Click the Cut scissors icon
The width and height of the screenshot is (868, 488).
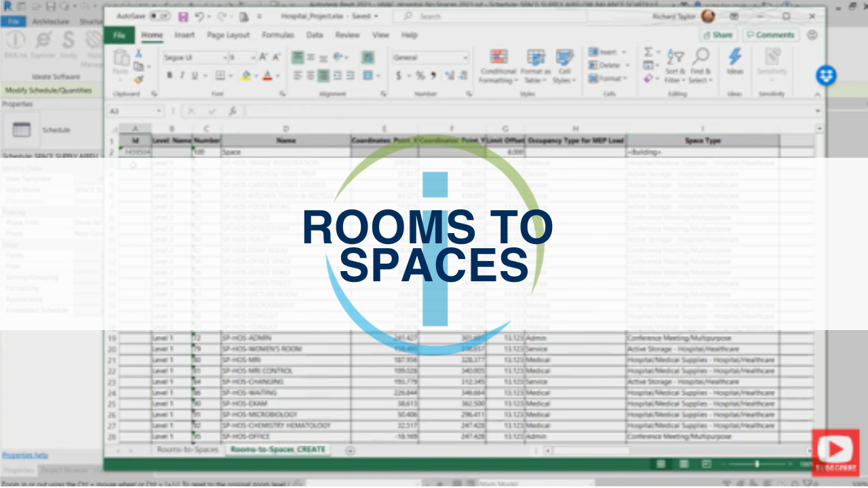[139, 54]
